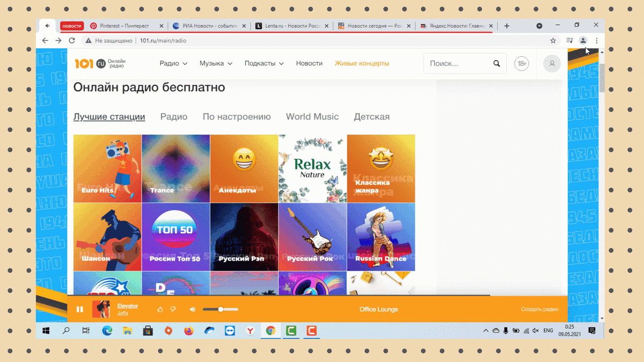
Task: Switch to the Радио category tab
Action: coord(174,117)
